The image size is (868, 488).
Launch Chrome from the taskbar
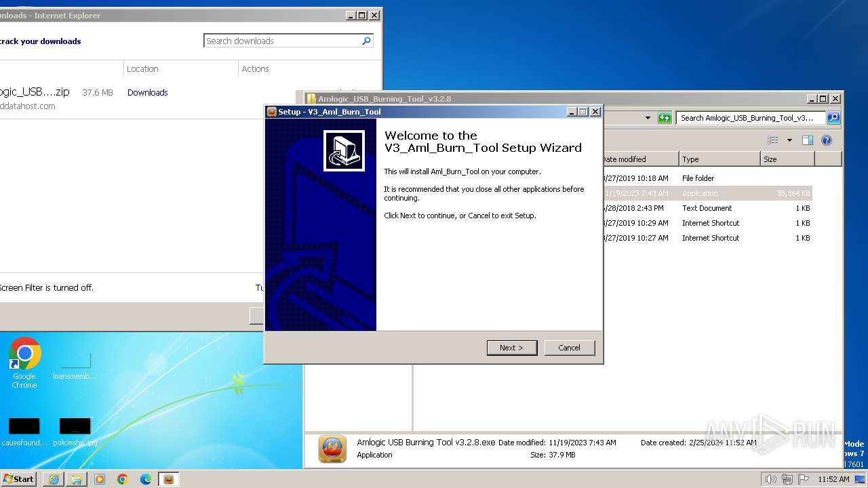(x=123, y=479)
